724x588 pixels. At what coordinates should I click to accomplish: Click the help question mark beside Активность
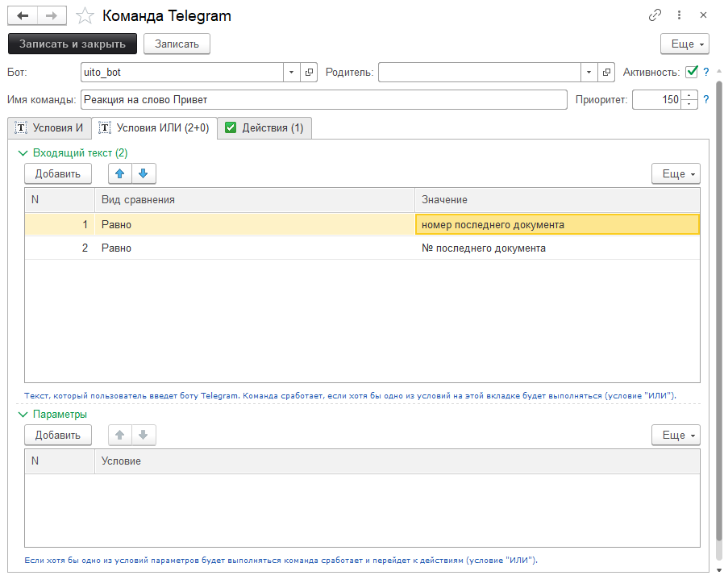coord(706,72)
